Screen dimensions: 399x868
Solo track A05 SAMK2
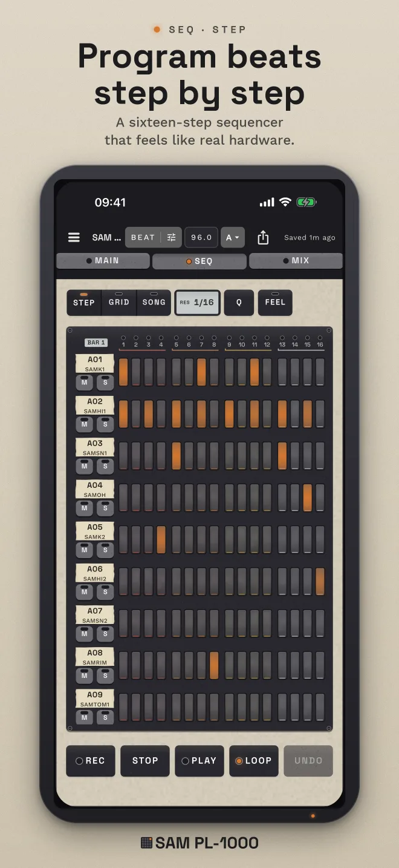[x=105, y=550]
